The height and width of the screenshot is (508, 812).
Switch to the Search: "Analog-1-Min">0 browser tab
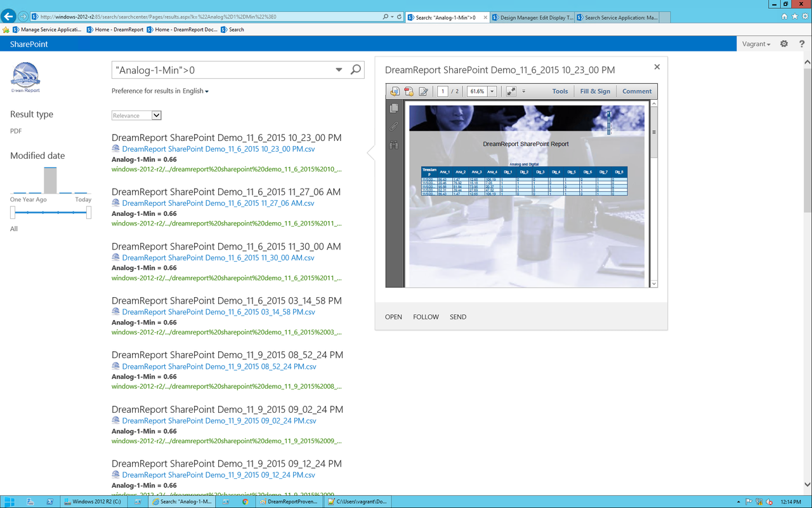coord(446,17)
